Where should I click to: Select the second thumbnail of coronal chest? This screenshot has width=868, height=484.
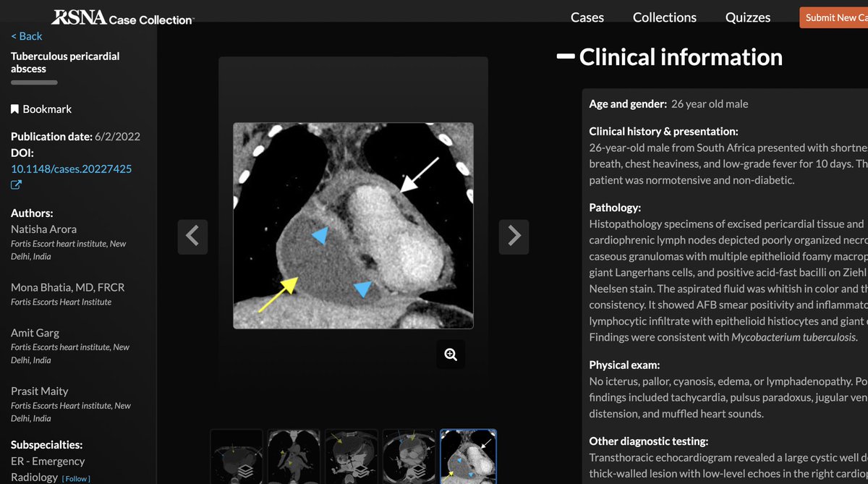click(x=294, y=457)
